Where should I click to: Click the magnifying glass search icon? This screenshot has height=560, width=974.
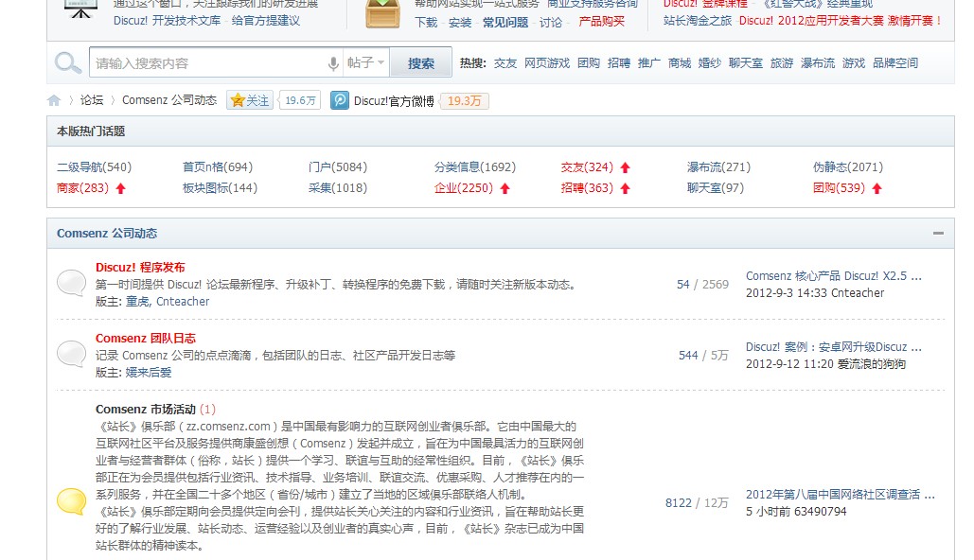point(68,62)
